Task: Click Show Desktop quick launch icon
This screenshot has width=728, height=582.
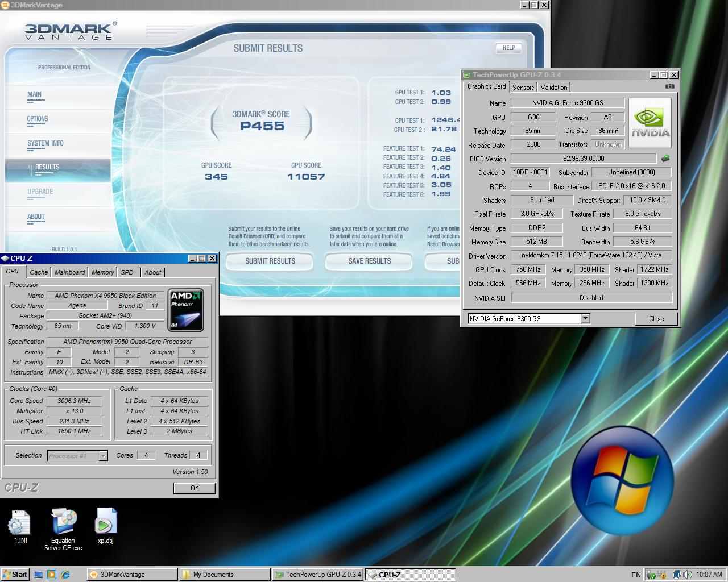Action: [39, 575]
